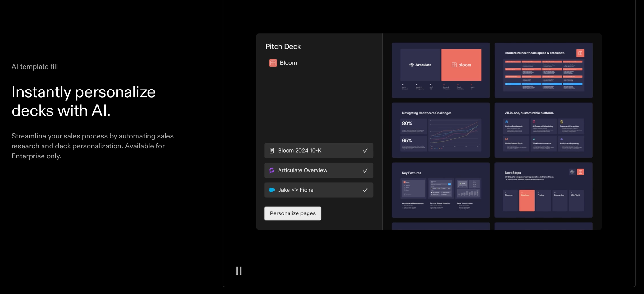This screenshot has width=644, height=294.
Task: Click the AI template fill label
Action: tap(34, 67)
